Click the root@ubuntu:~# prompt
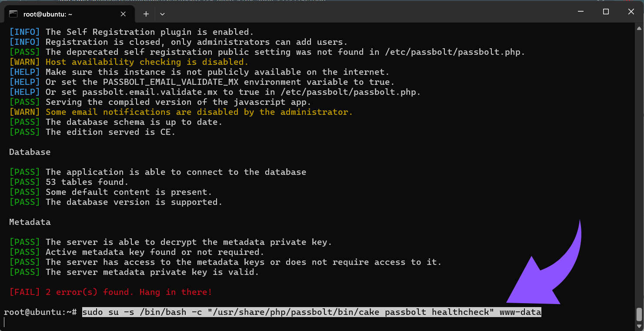Viewport: 644px width, 331px height. pyautogui.click(x=40, y=312)
